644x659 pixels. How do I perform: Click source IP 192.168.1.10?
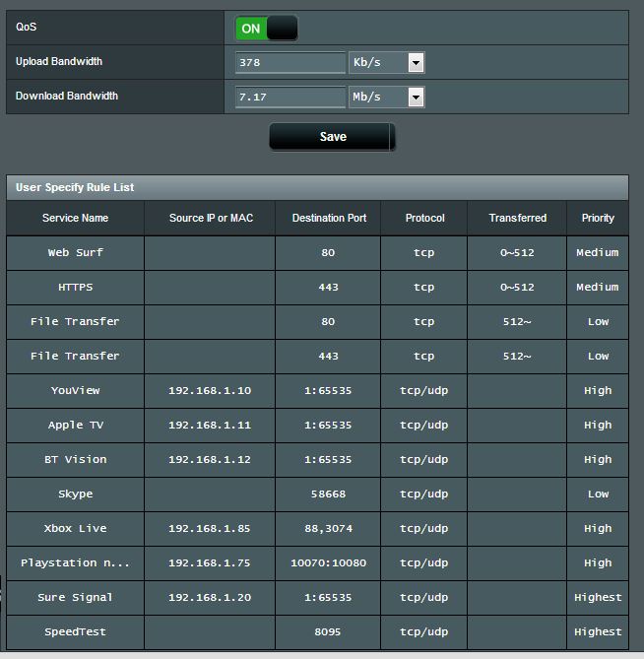click(x=210, y=390)
